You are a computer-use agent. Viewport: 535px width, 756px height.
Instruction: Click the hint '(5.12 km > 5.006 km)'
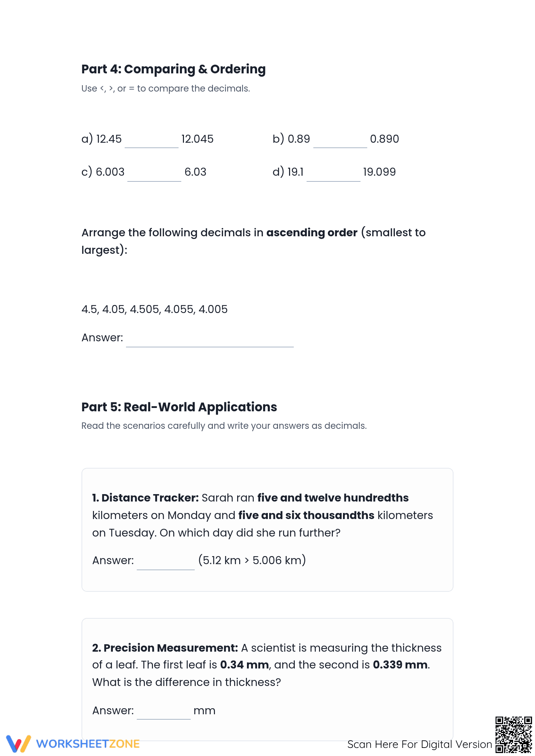point(252,560)
